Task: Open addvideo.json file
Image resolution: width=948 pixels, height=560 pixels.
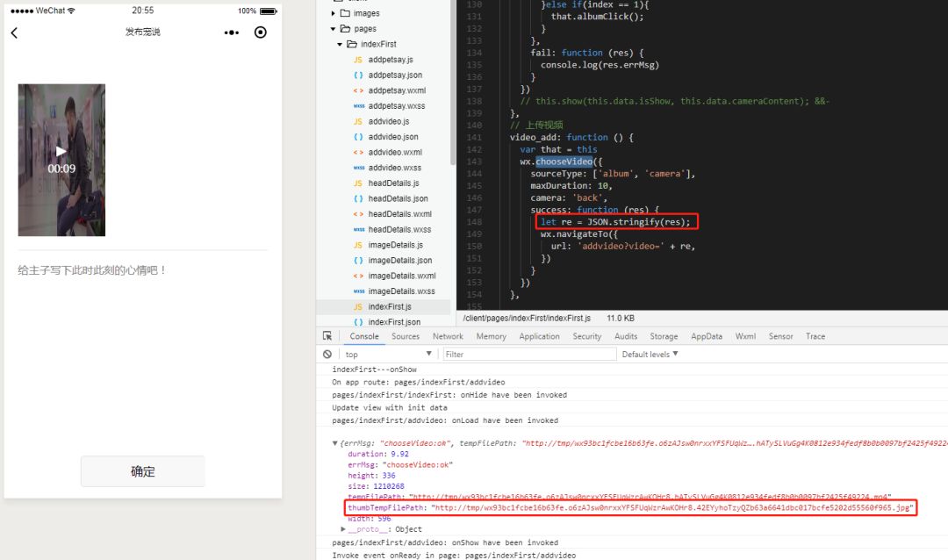Action: pos(393,137)
